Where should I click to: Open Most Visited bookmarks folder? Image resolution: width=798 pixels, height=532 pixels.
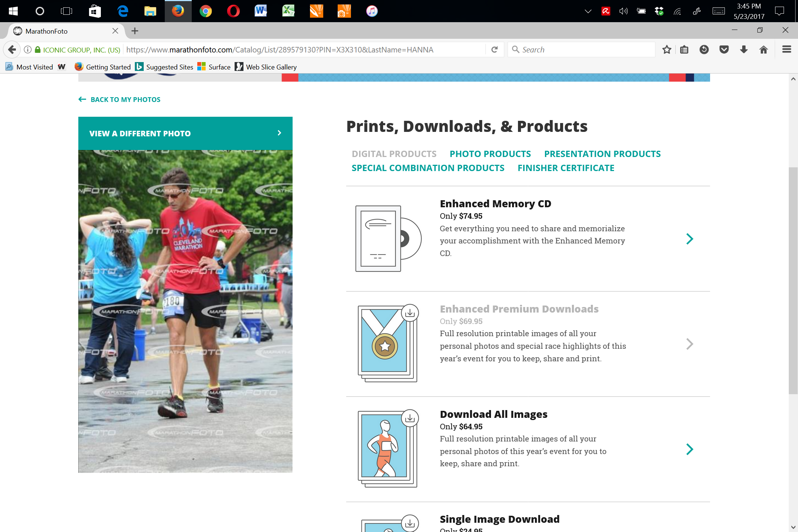point(29,67)
